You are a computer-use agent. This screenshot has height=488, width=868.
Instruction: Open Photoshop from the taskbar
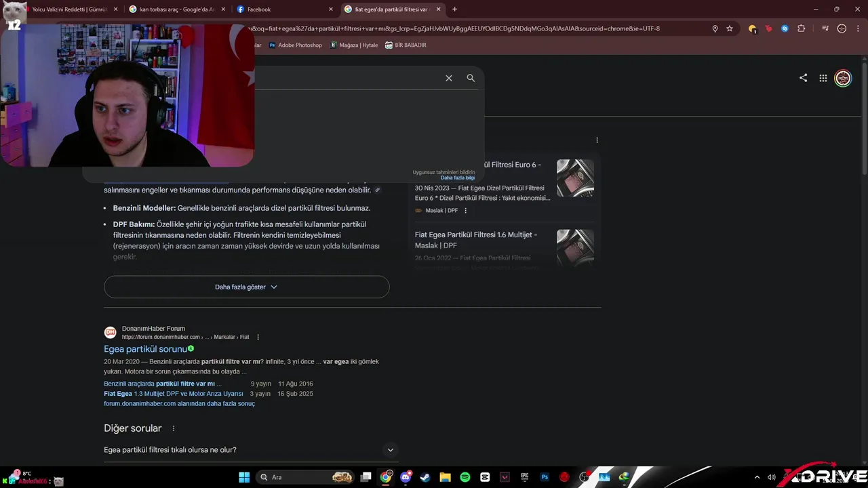545,477
